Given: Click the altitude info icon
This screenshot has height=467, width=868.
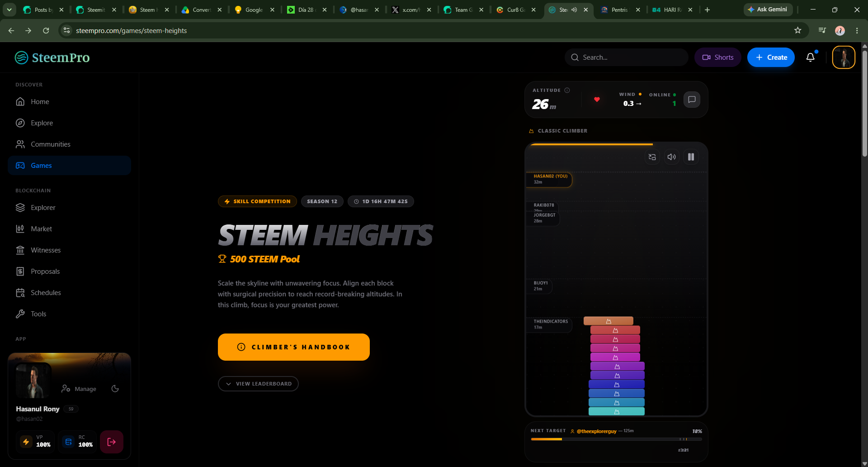Looking at the screenshot, I should pyautogui.click(x=567, y=90).
